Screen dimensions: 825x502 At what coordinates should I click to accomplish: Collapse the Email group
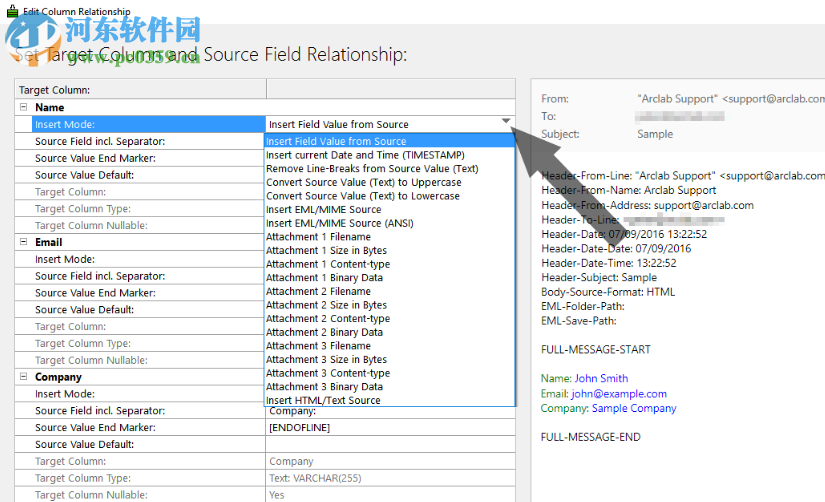(x=24, y=242)
